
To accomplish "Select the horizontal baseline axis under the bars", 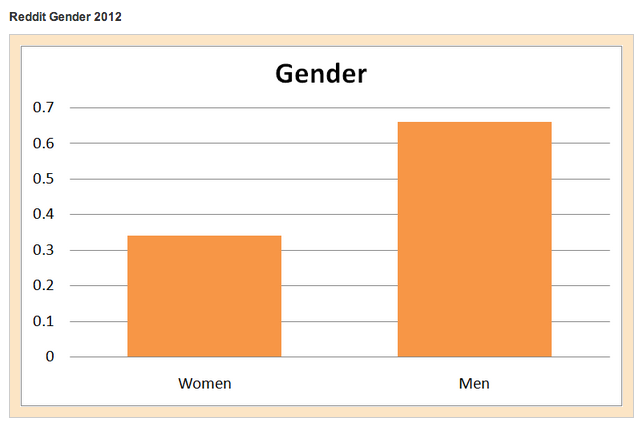I will 340,357.
